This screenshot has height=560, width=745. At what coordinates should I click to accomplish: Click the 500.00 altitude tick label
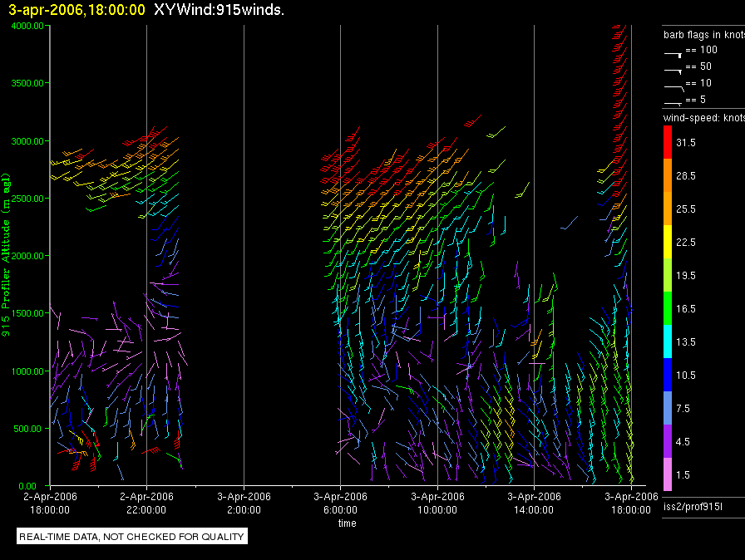(27, 429)
